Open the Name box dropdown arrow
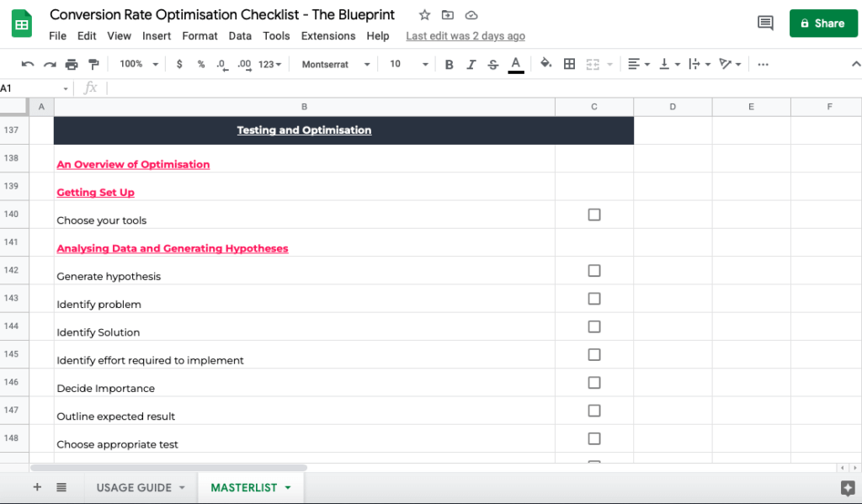This screenshot has height=504, width=862. [66, 88]
